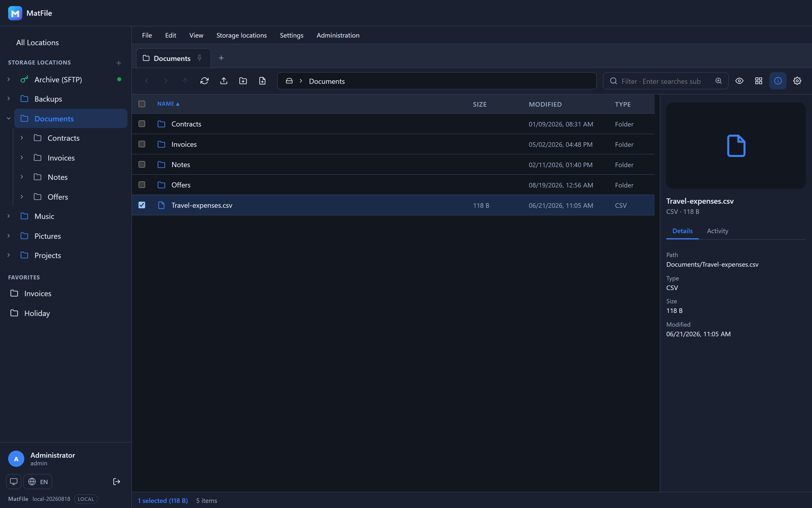
Task: Expand the Backups tree node
Action: [9, 99]
